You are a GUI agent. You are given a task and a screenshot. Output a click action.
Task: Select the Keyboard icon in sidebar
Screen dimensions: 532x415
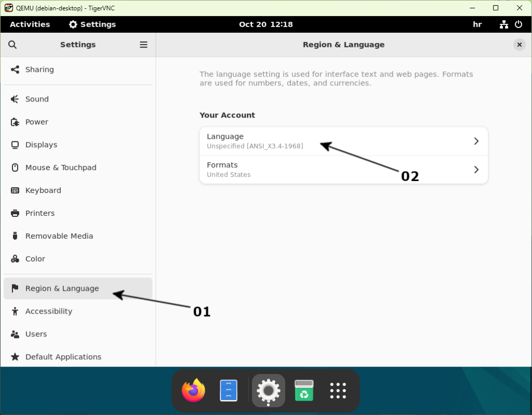[x=15, y=191]
